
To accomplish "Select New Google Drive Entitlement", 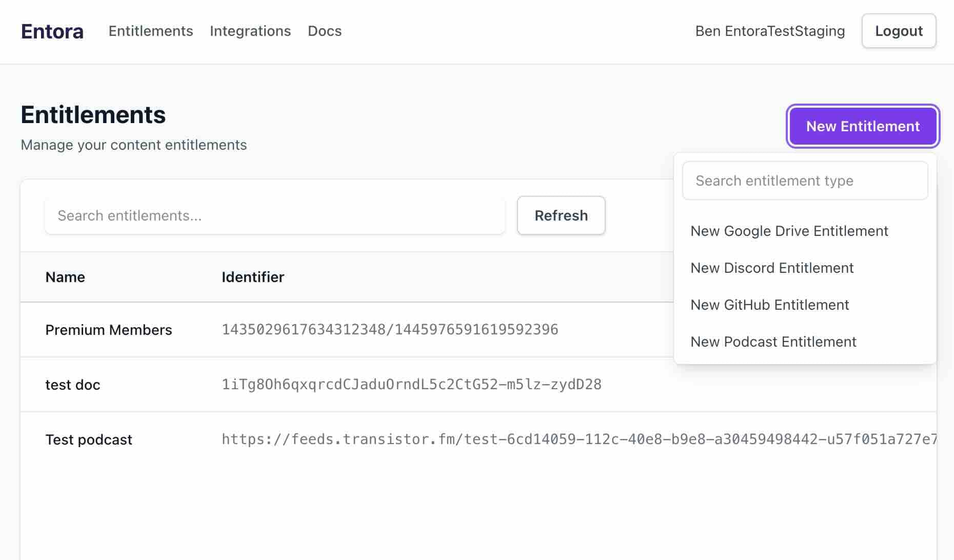I will pyautogui.click(x=789, y=231).
